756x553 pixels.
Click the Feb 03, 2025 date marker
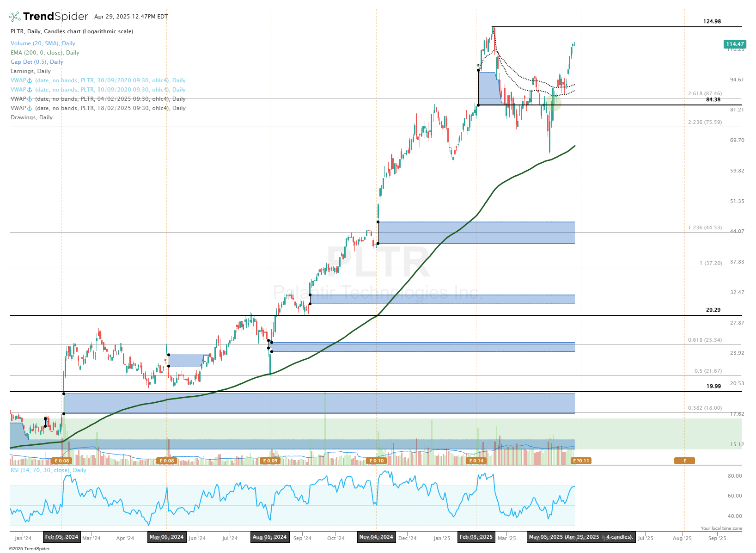coord(476,537)
